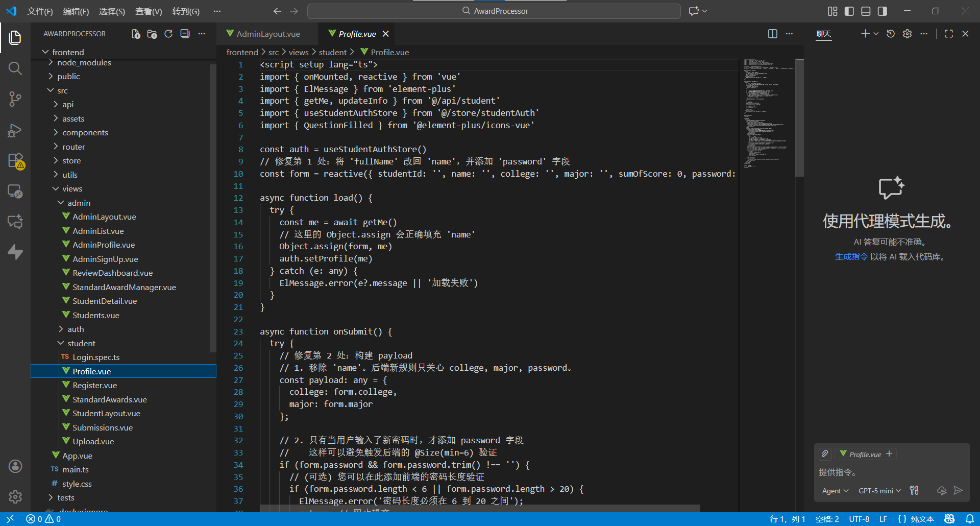Viewport: 980px width, 526px height.
Task: Collapse the student folder
Action: 124,343
